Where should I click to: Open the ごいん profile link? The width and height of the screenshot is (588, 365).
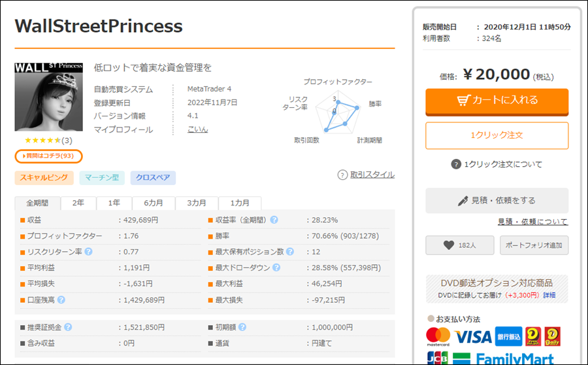click(x=197, y=130)
